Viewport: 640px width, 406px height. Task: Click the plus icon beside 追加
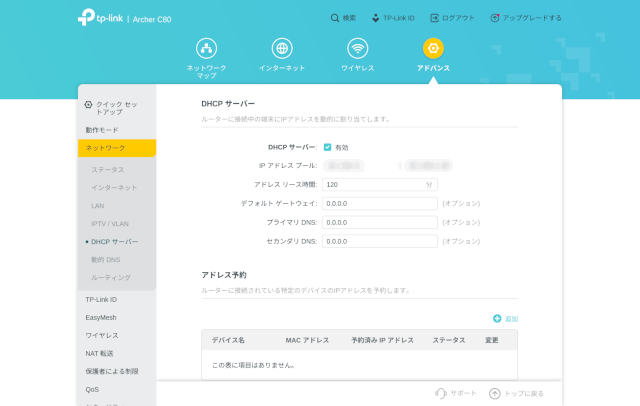click(x=497, y=318)
